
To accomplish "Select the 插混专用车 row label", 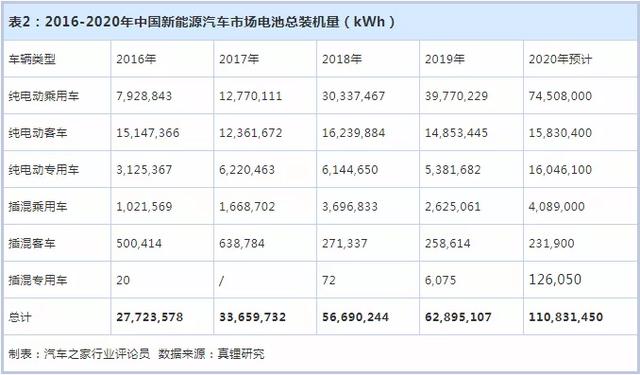I will point(38,280).
